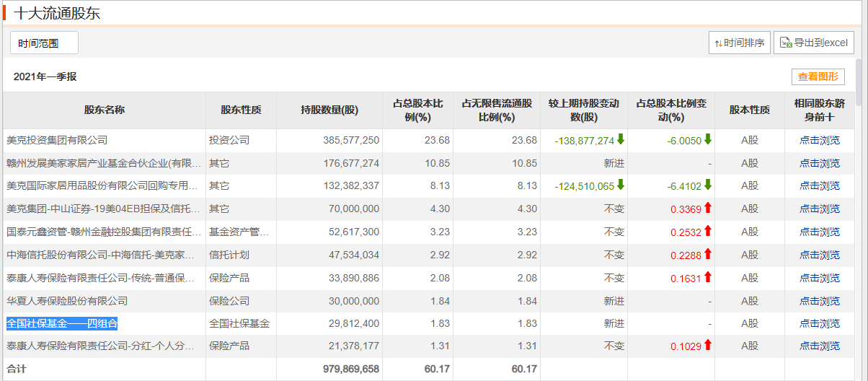This screenshot has width=868, height=381.
Task: Click the 2021年一季报 report title
Action: pos(45,76)
